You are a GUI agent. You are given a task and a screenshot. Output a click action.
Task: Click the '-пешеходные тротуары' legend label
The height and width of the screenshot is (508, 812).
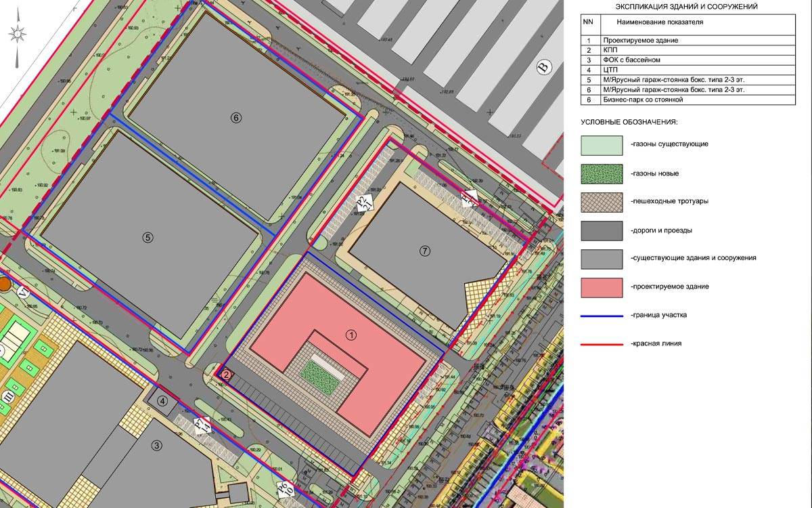point(669,202)
